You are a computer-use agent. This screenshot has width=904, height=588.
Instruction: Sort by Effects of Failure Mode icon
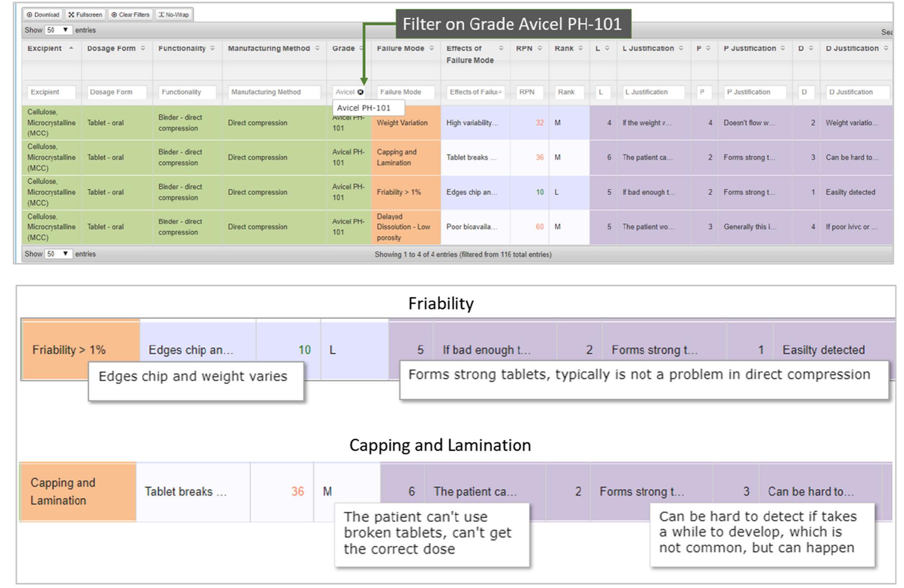point(501,48)
